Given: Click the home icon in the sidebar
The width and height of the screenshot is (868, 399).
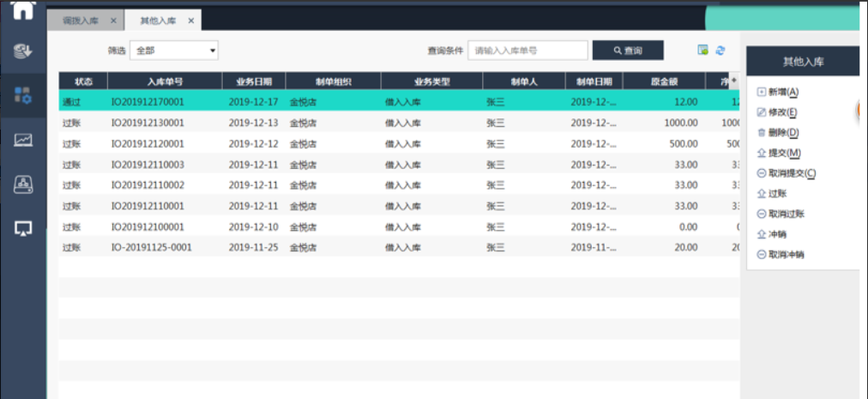Looking at the screenshot, I should [23, 9].
